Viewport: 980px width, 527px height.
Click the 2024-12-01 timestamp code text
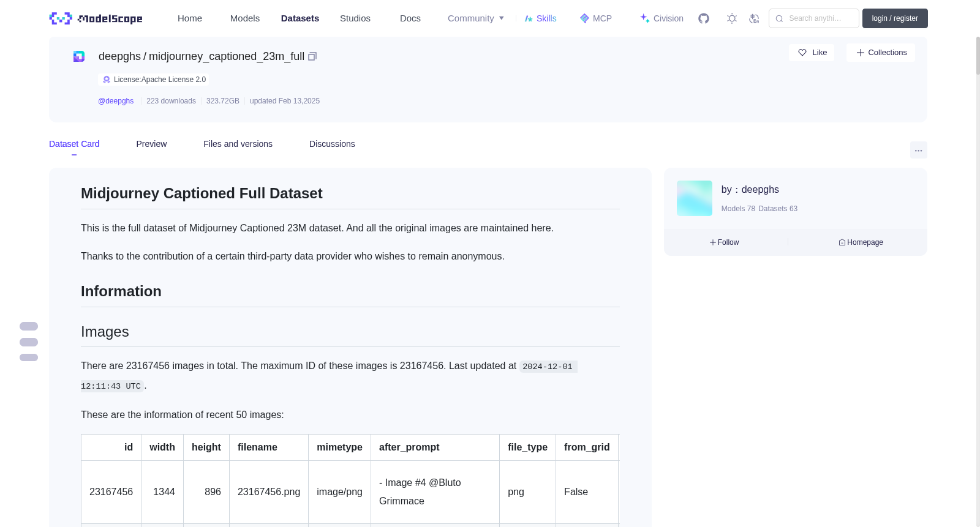[548, 367]
